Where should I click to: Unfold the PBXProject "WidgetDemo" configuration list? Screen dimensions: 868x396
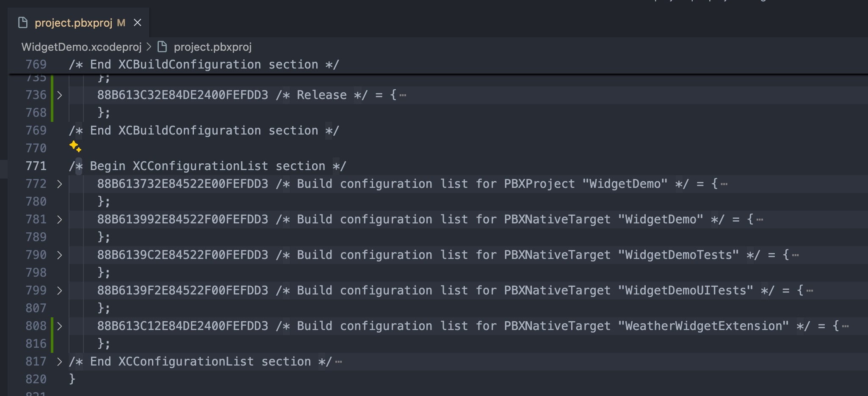(x=60, y=184)
